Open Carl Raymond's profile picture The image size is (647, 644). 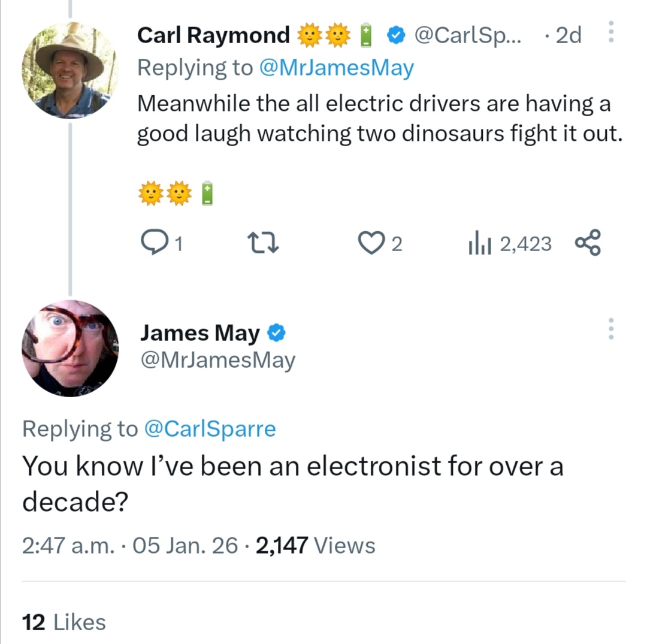tap(70, 71)
